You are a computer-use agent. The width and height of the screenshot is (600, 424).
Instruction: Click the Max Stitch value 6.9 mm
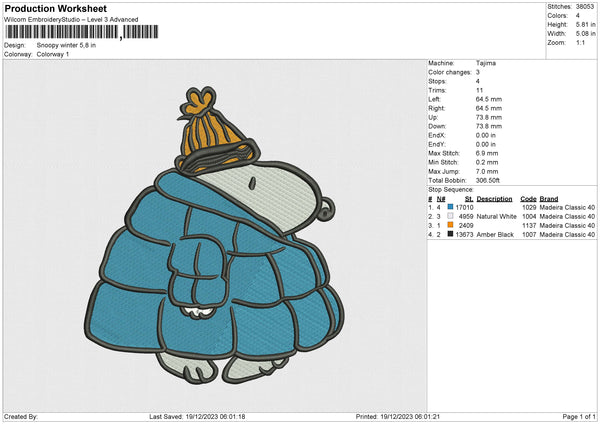(487, 153)
